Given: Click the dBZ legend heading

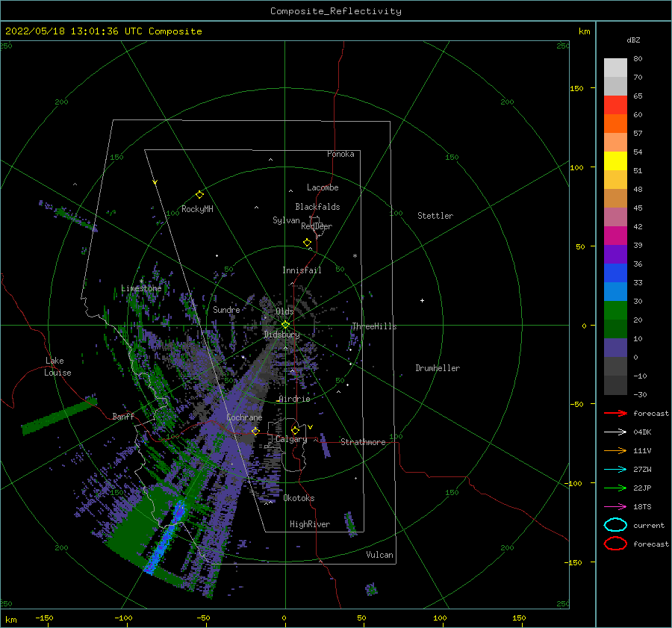Looking at the screenshot, I should pos(633,40).
